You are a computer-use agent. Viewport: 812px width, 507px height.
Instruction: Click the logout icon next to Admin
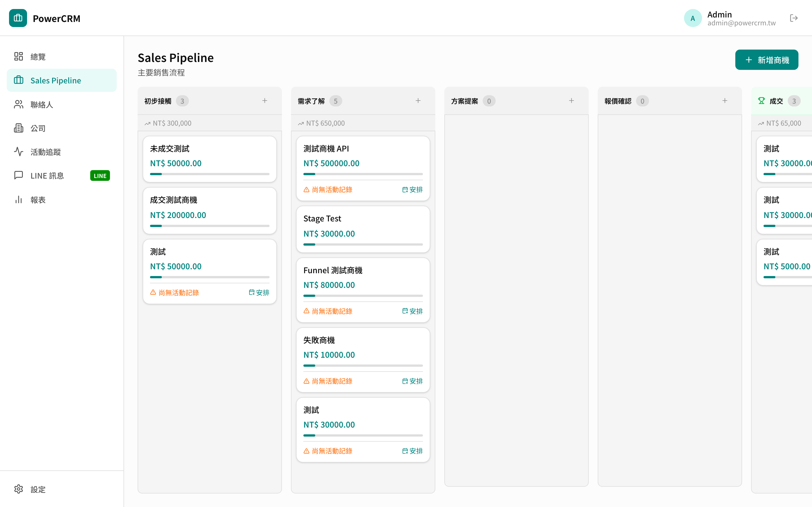pyautogui.click(x=794, y=18)
